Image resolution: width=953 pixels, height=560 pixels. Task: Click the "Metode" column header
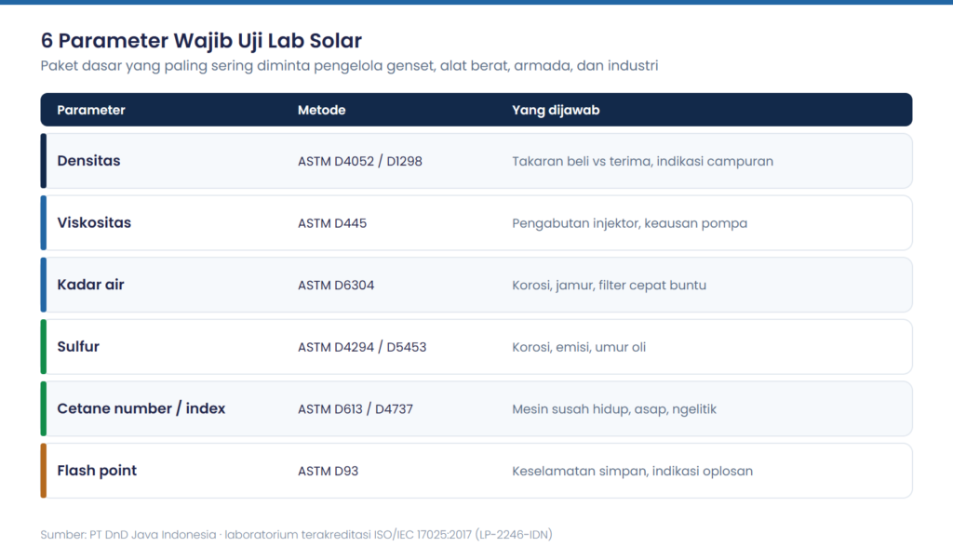[x=321, y=110]
